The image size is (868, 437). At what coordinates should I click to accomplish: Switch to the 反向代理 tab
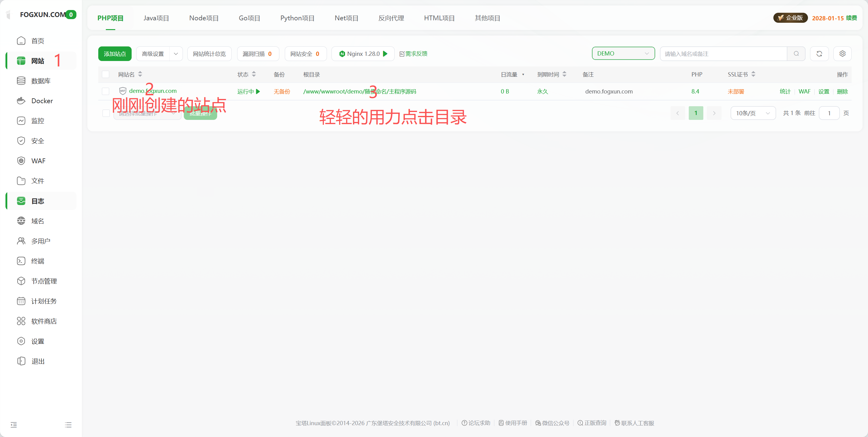pos(391,18)
